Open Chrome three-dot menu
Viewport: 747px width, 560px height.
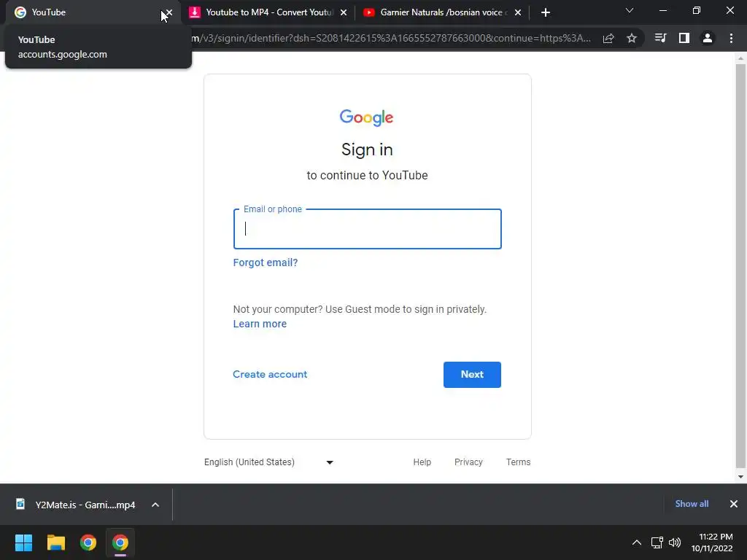click(x=731, y=38)
